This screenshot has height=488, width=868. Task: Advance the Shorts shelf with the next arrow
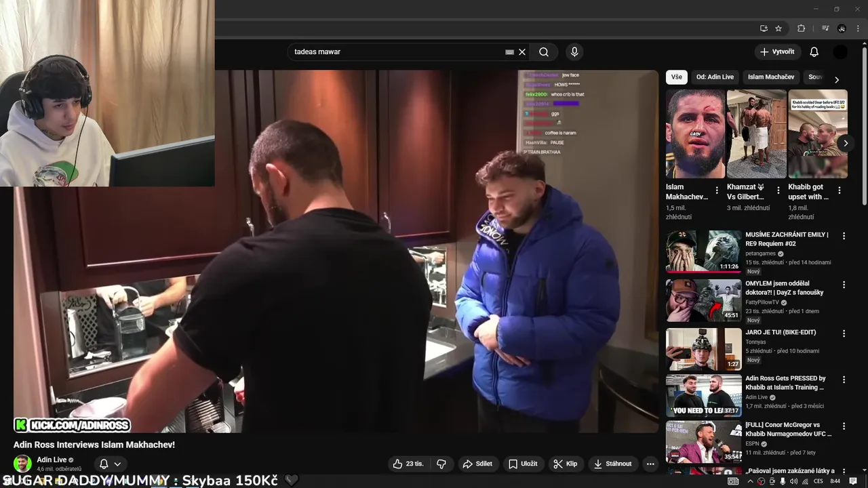click(x=846, y=143)
